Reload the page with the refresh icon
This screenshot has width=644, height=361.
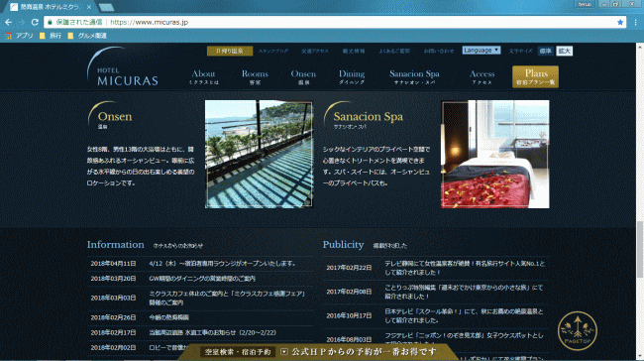pos(35,22)
